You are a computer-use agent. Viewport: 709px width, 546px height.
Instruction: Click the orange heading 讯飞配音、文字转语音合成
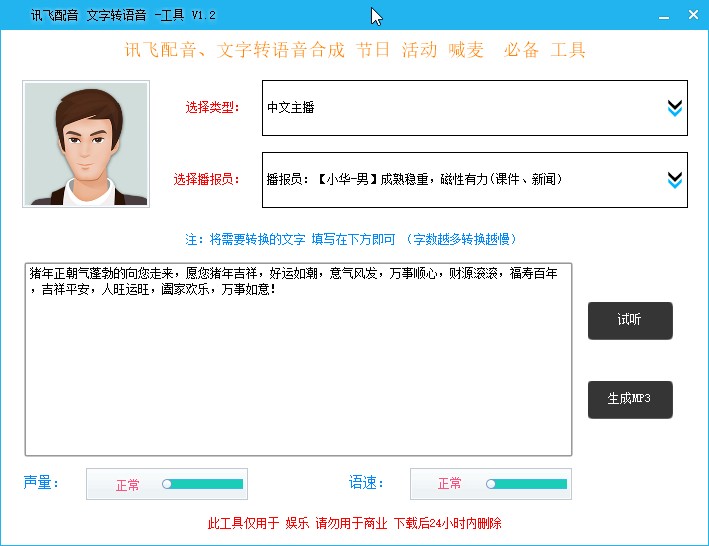(355, 50)
